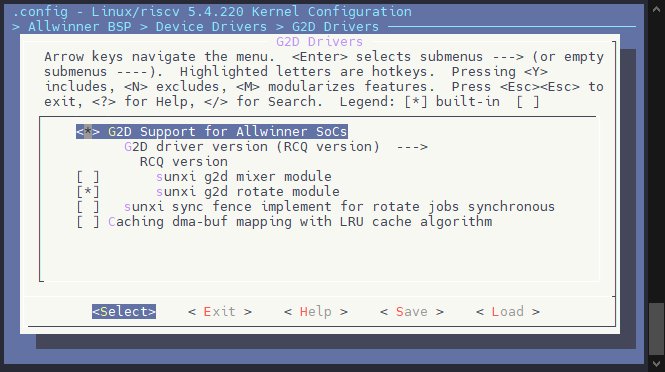Toggle the G2D Support for Allwinner SoCs tristate

point(88,131)
